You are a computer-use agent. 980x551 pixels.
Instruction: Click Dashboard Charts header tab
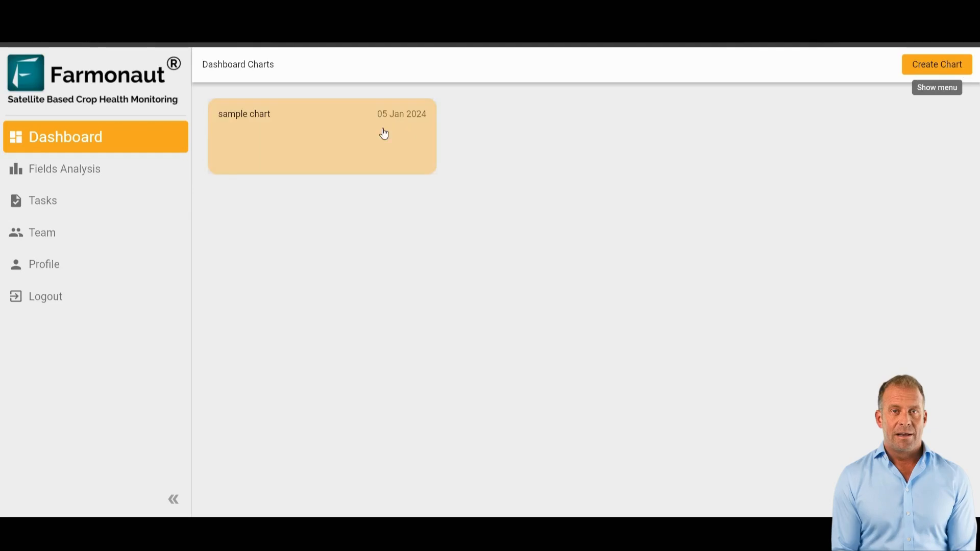click(237, 64)
